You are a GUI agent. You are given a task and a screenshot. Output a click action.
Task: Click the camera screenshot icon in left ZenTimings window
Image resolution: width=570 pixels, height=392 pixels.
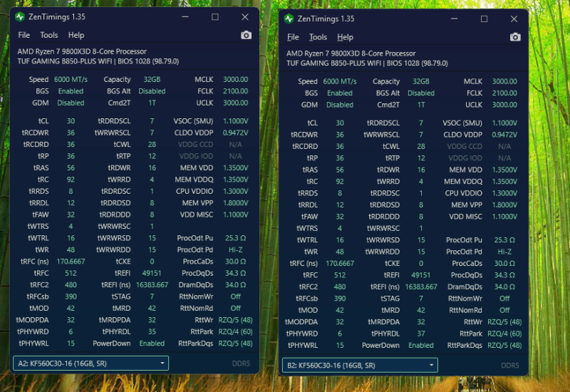[x=246, y=35]
